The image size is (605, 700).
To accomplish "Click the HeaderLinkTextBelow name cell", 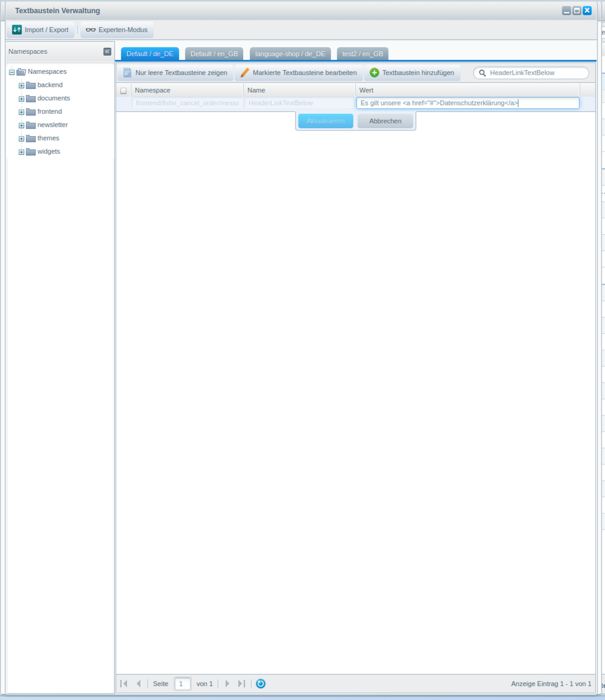I will tap(300, 103).
